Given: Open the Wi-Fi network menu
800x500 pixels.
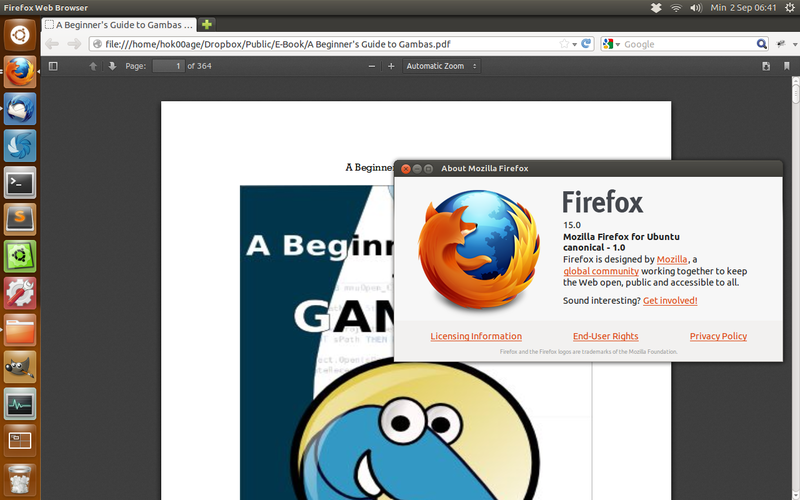Looking at the screenshot, I should [676, 8].
